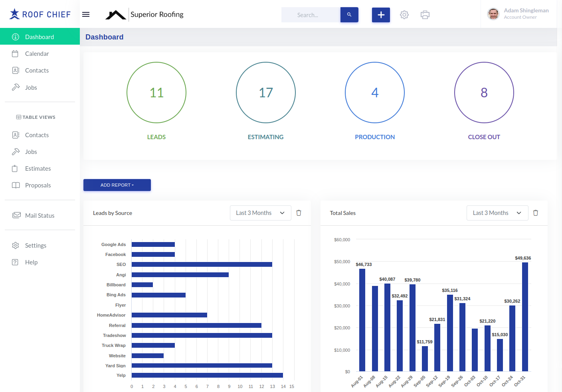The height and width of the screenshot is (392, 562).
Task: Click the Superior Roofing roof logo
Action: tap(115, 15)
